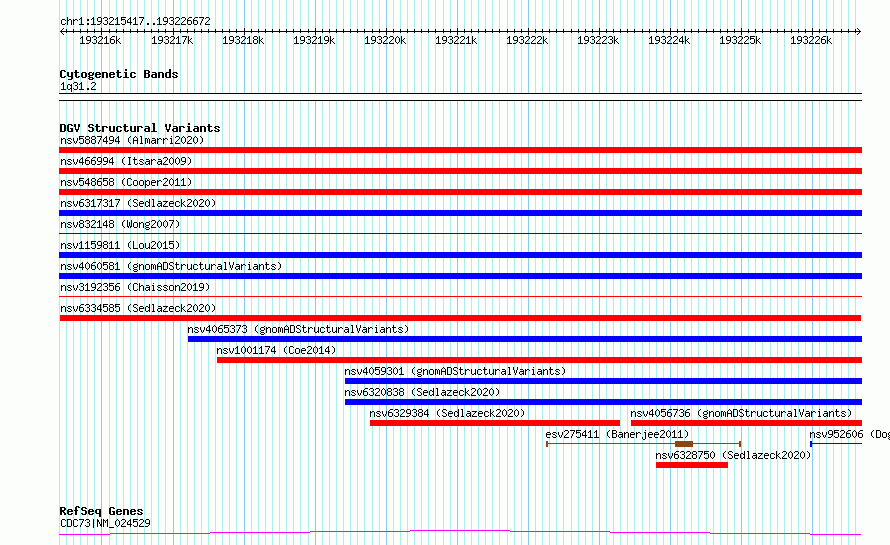
Task: Open the CDC73|NM_024529 gene label
Action: tap(105, 523)
